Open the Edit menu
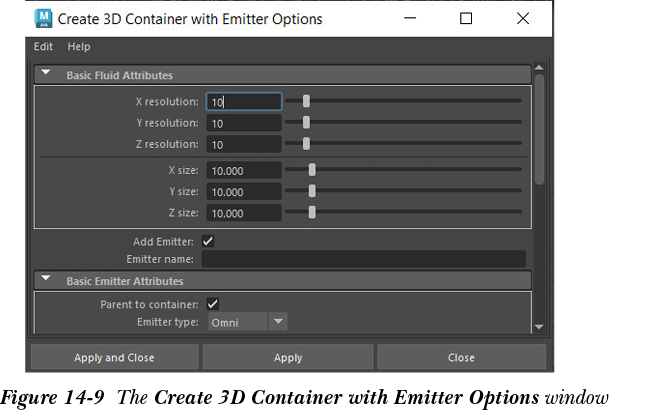The width and height of the screenshot is (647, 420). pos(43,47)
